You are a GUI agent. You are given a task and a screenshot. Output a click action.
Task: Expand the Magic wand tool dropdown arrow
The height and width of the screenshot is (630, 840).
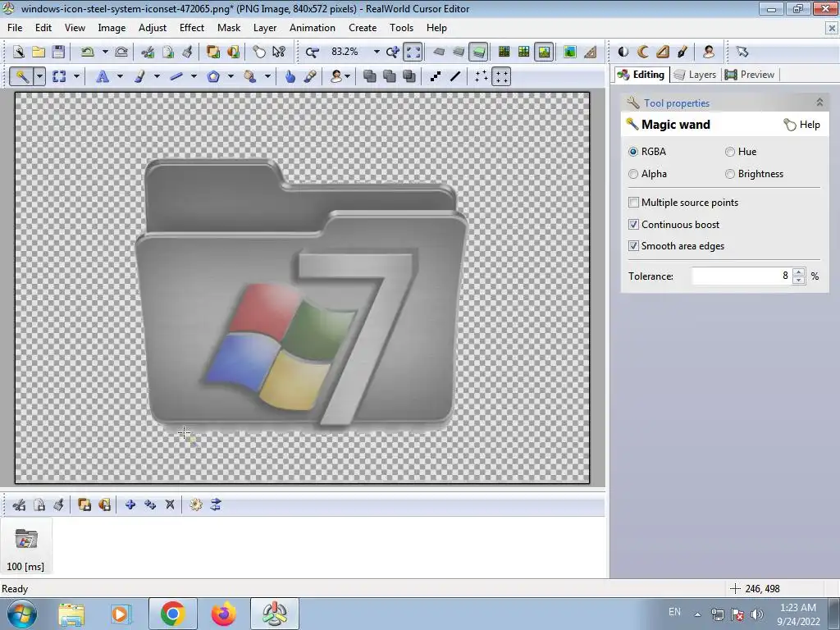click(39, 76)
